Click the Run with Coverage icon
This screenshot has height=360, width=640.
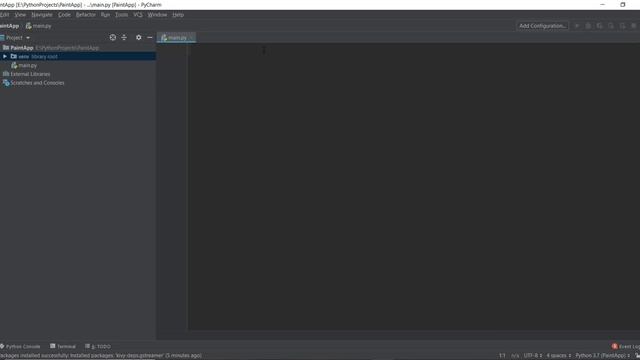point(600,26)
